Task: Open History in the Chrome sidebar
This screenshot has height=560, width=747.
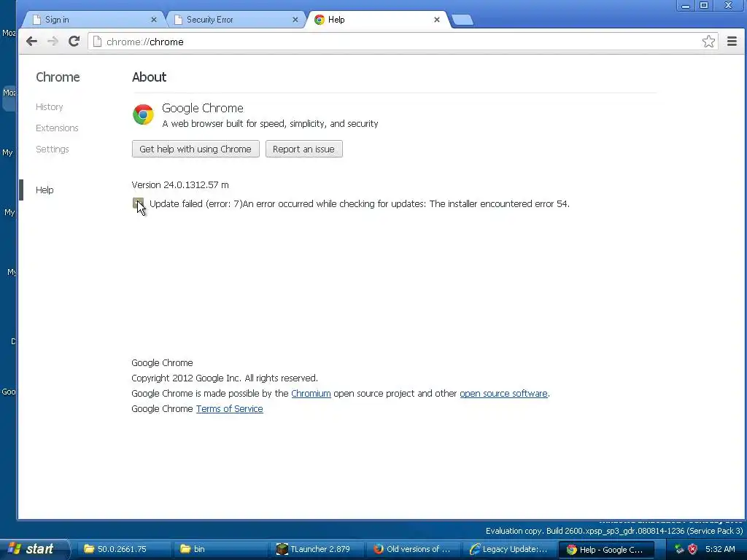Action: (x=49, y=106)
